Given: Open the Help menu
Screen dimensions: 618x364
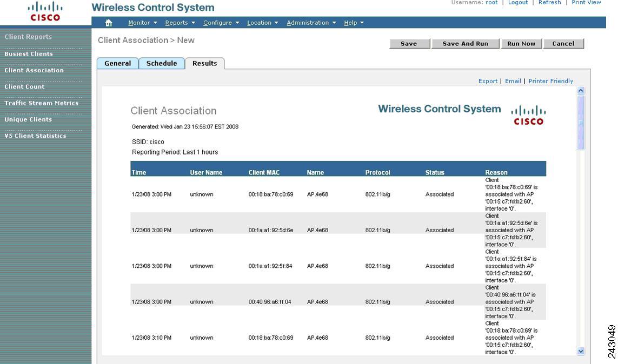Looking at the screenshot, I should [350, 23].
